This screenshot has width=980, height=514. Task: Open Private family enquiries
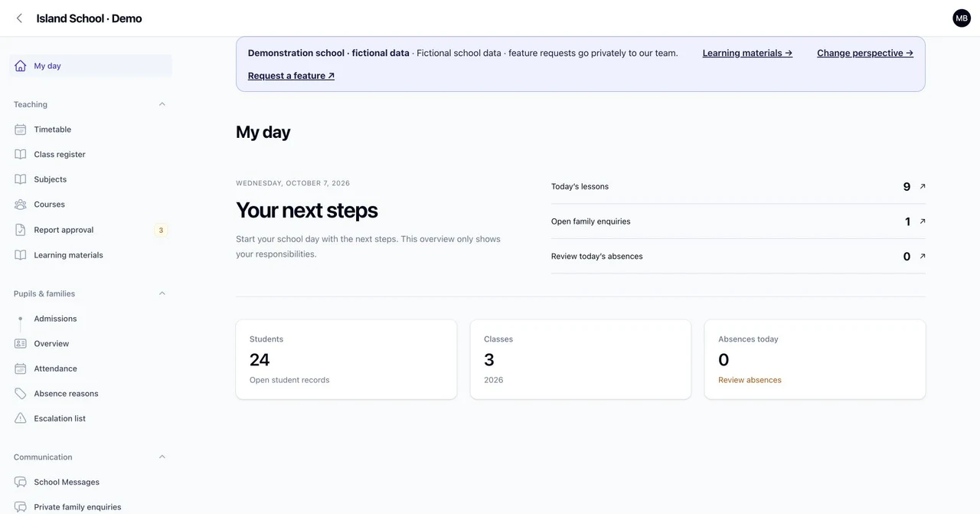tap(90, 507)
